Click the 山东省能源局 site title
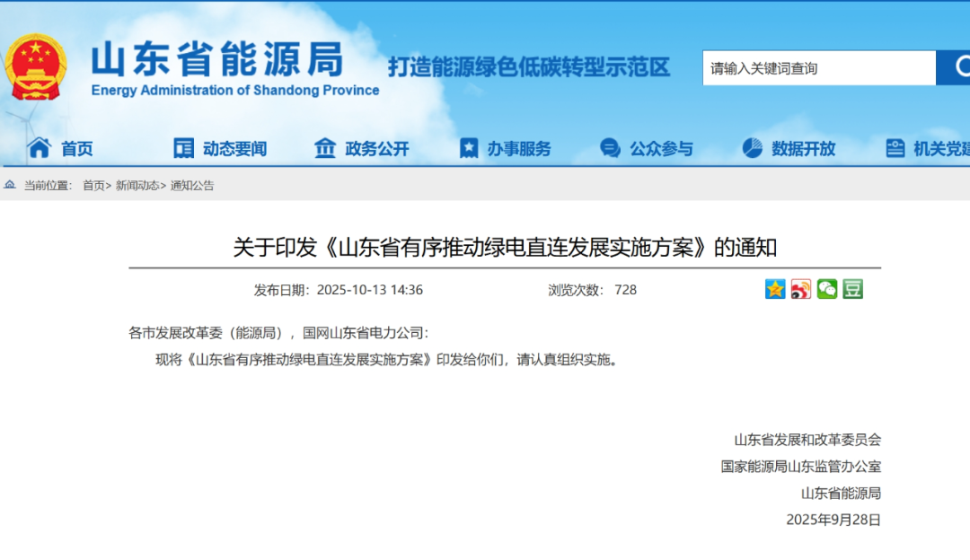 [217, 59]
